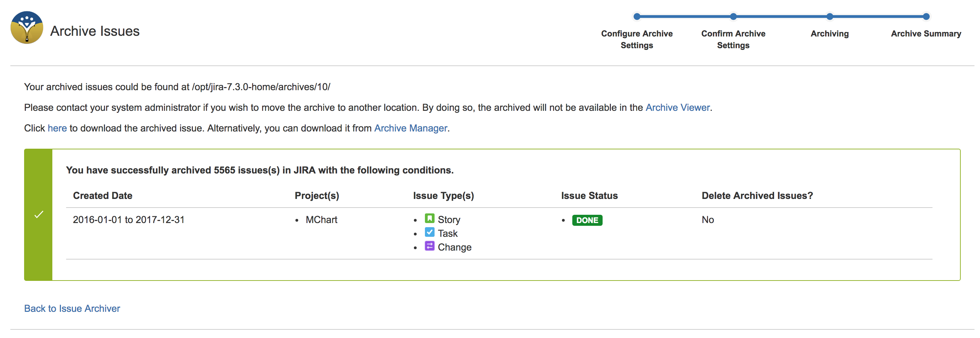Click the green DONE status badge
Screen dimensions: 980x338
click(x=587, y=220)
